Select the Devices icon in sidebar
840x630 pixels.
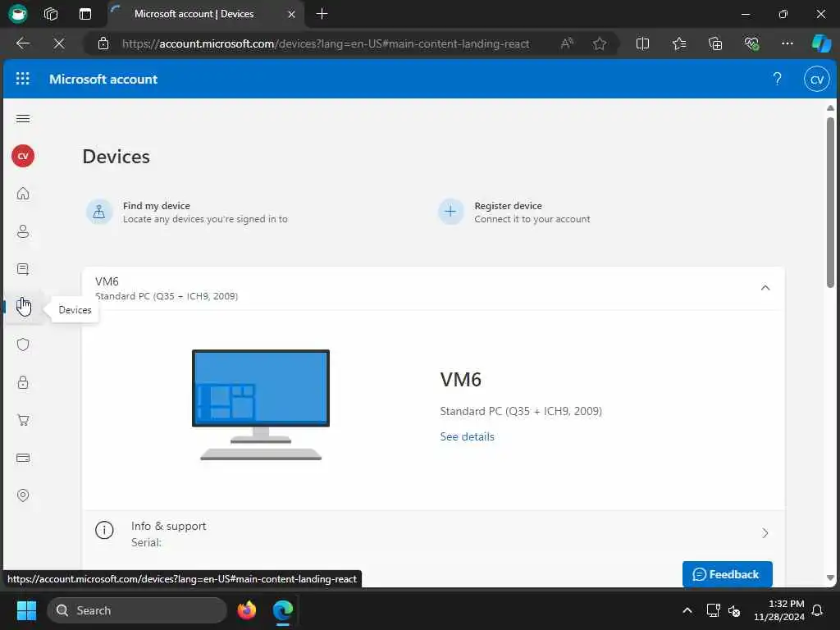[x=22, y=307]
